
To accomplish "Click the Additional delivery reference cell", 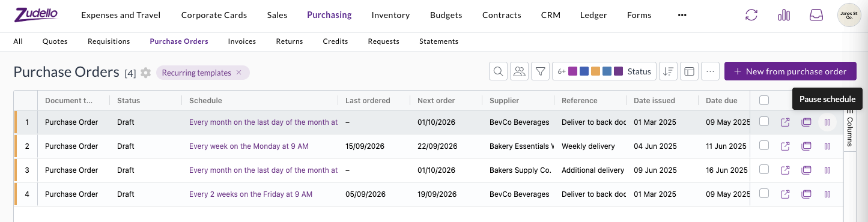I will point(590,170).
